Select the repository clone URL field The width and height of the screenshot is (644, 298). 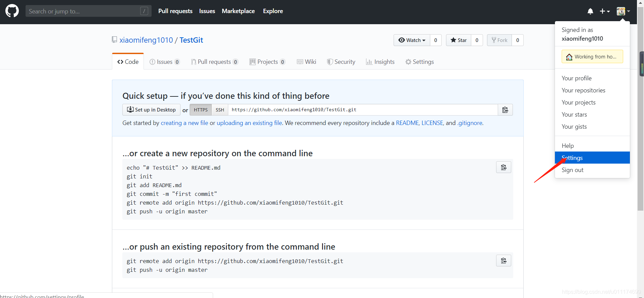point(363,110)
